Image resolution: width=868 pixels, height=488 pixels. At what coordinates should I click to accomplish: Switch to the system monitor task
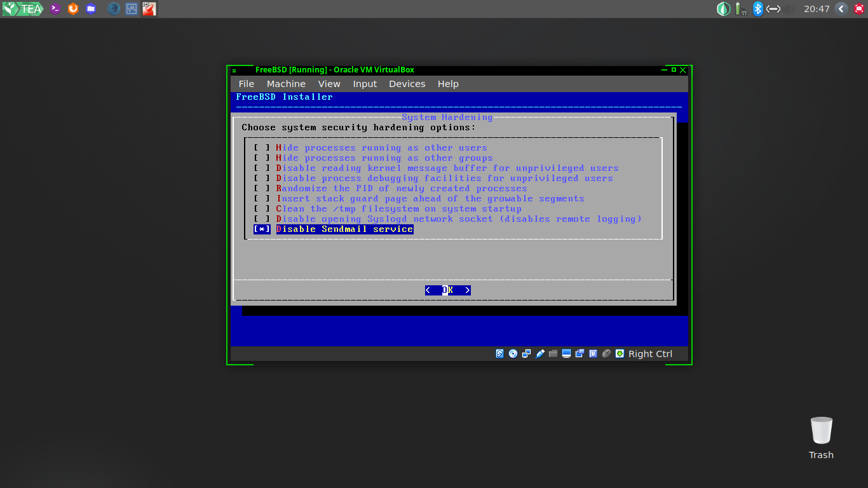(132, 9)
